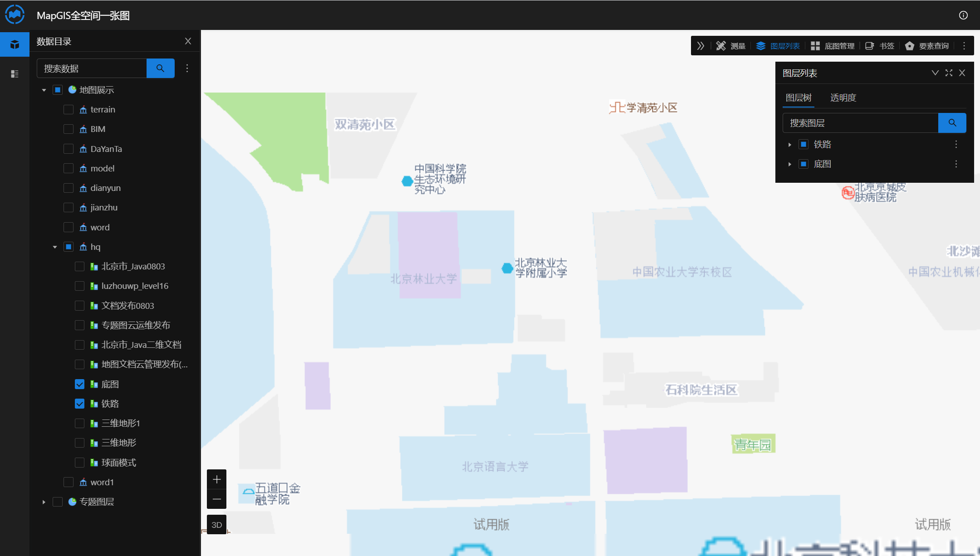Open the info icon in header
Viewport: 980px width, 556px height.
(963, 15)
